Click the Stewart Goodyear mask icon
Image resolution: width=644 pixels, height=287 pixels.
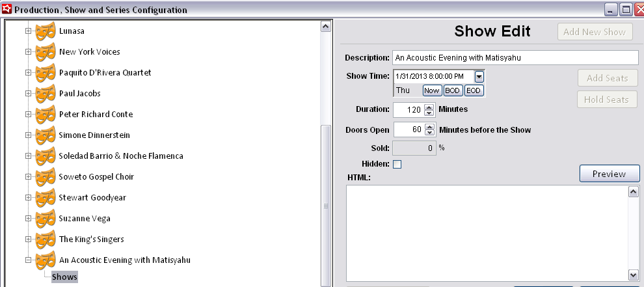pos(45,198)
